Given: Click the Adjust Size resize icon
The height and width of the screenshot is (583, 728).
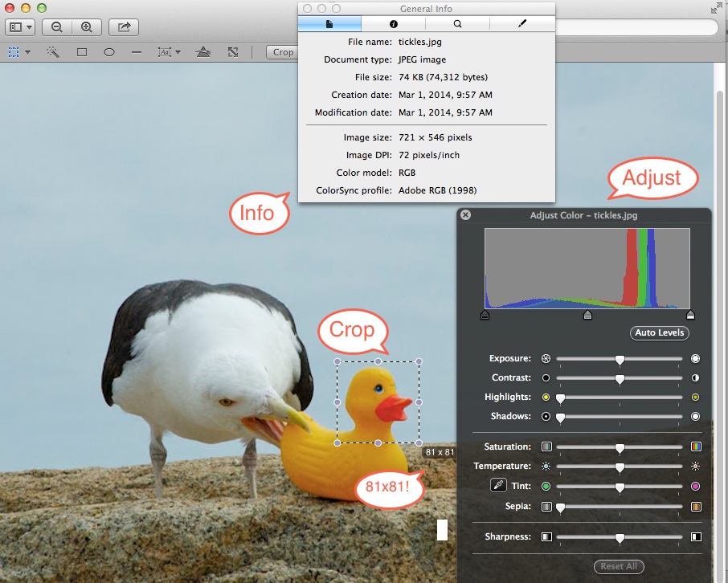Looking at the screenshot, I should (x=232, y=52).
